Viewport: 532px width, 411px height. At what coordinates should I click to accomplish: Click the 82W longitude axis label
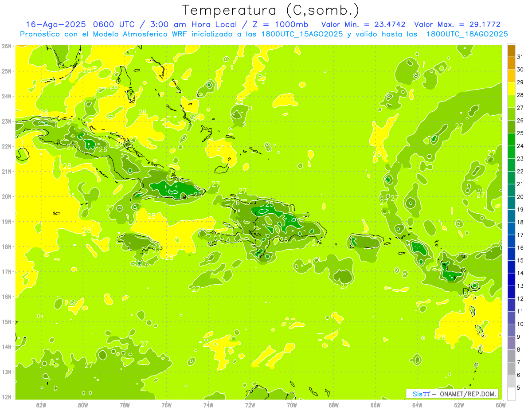click(41, 405)
